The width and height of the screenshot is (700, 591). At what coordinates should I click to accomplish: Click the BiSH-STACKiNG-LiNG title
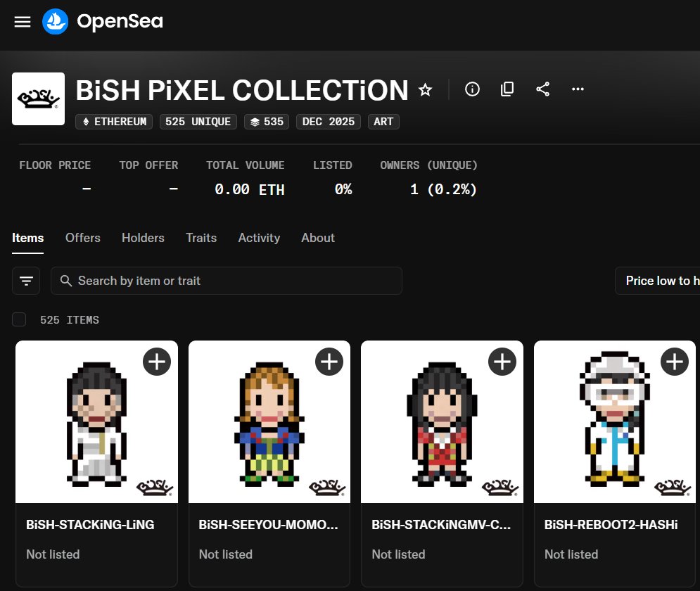point(90,524)
